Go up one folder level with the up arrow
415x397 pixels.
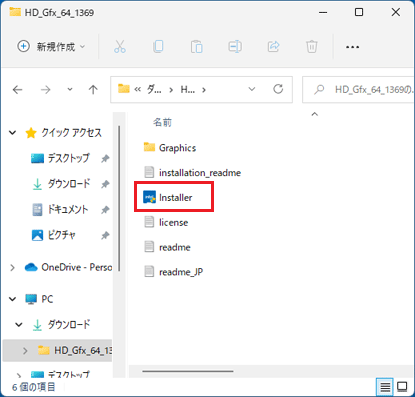[x=93, y=89]
